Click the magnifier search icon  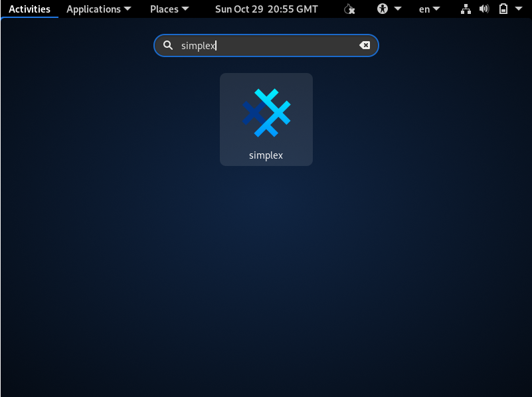pos(168,45)
